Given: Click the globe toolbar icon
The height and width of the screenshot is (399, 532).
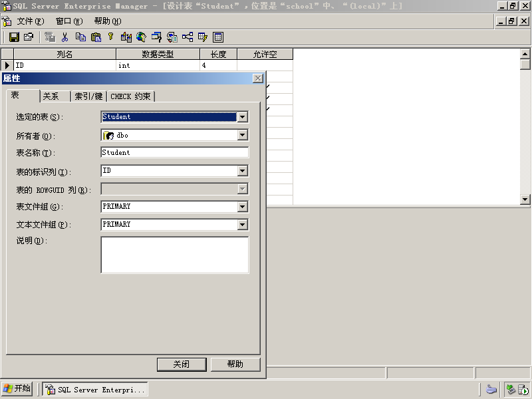Looking at the screenshot, I should click(x=142, y=37).
